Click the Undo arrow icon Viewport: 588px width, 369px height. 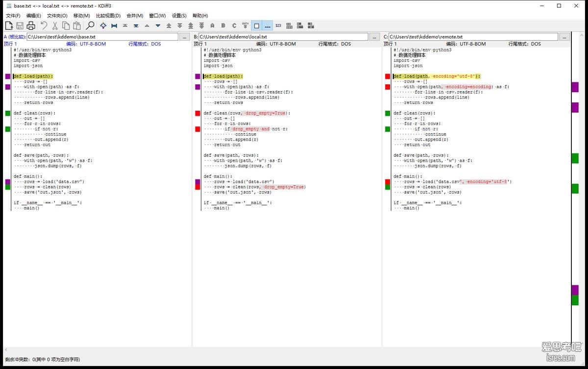click(x=44, y=25)
